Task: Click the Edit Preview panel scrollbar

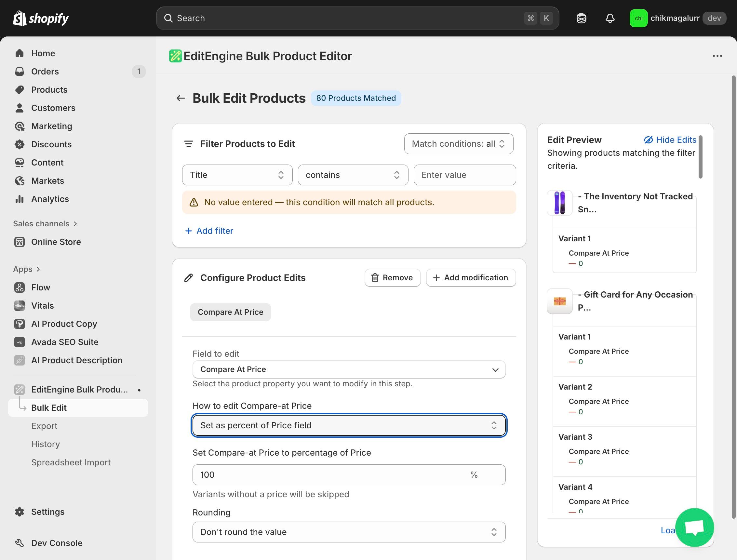Action: pos(700,157)
